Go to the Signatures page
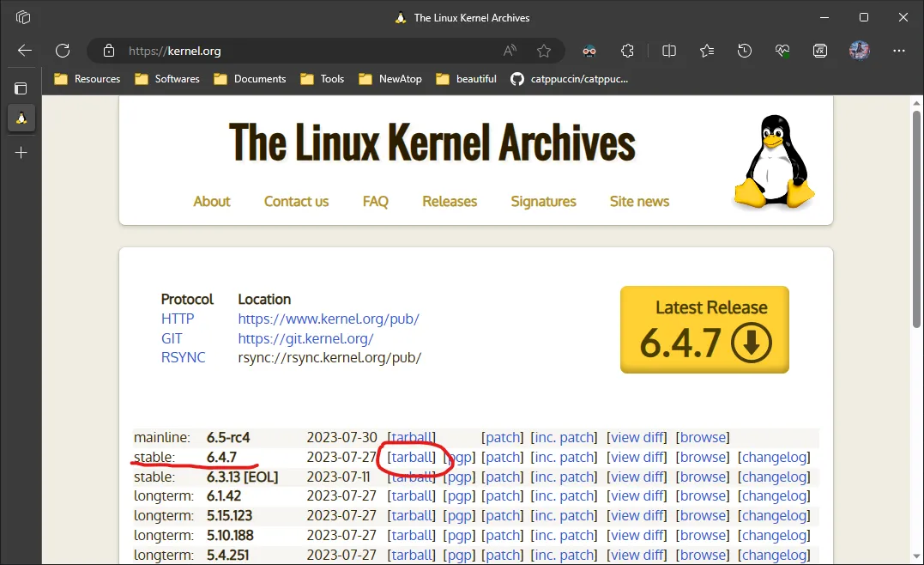924x565 pixels. pos(543,201)
